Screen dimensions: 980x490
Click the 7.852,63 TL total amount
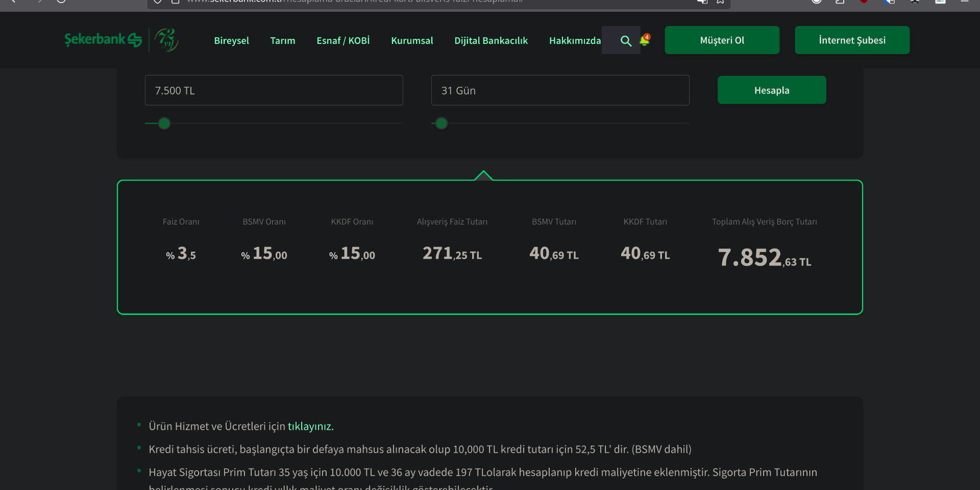(x=765, y=257)
